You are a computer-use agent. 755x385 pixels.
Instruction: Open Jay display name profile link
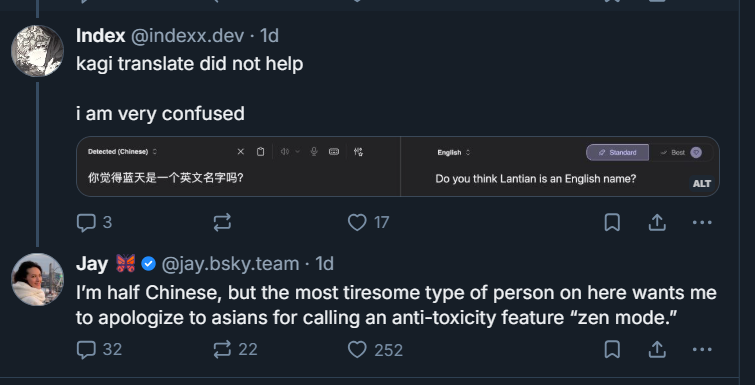click(x=91, y=264)
